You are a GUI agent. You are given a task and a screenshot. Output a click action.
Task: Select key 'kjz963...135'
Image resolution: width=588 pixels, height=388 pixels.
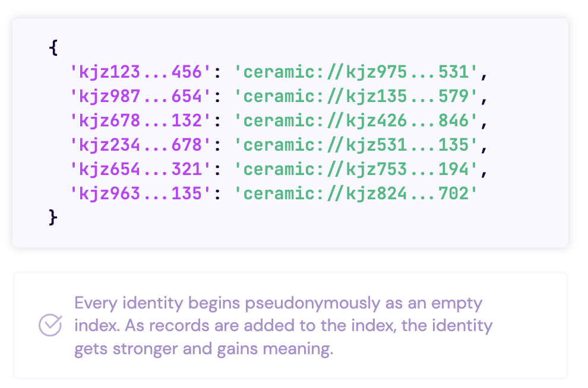point(141,193)
